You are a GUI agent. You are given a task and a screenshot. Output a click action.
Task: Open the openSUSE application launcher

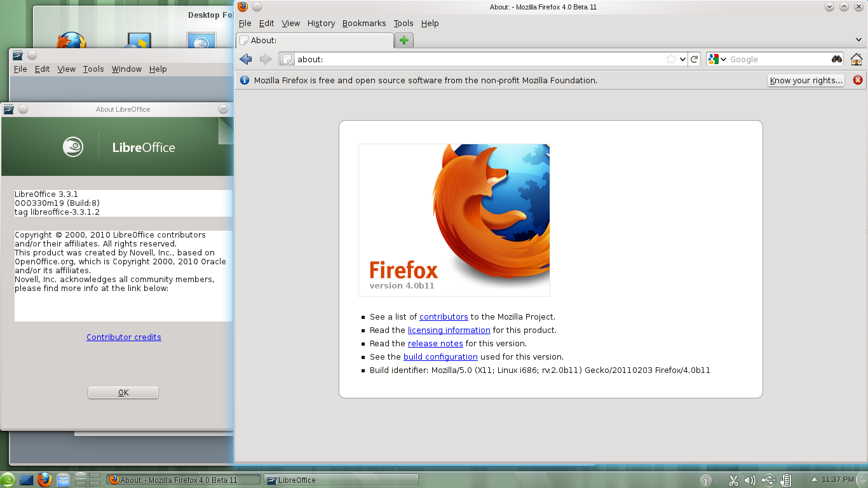click(8, 480)
